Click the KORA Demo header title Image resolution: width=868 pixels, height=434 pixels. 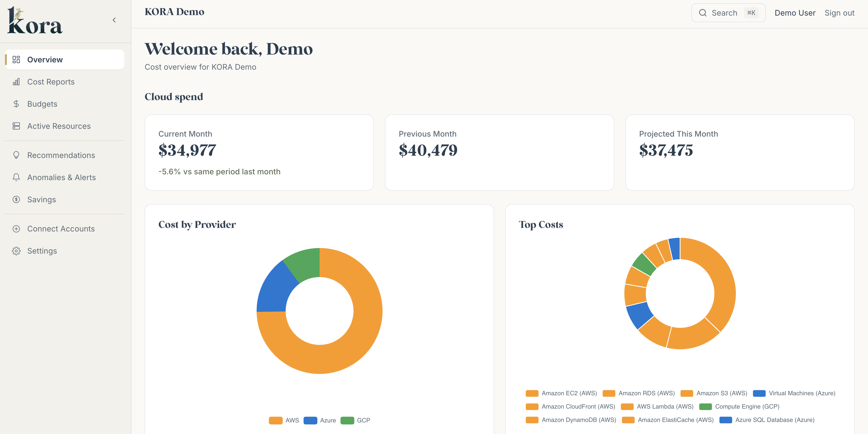(x=174, y=12)
